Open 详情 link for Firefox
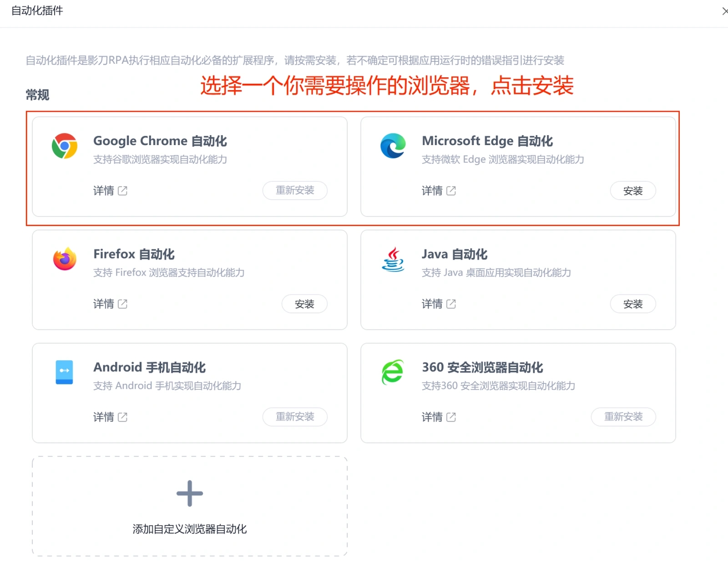The image size is (728, 564). click(104, 304)
